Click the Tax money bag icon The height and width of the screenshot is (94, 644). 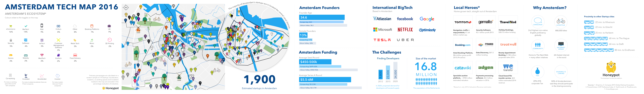(537, 71)
